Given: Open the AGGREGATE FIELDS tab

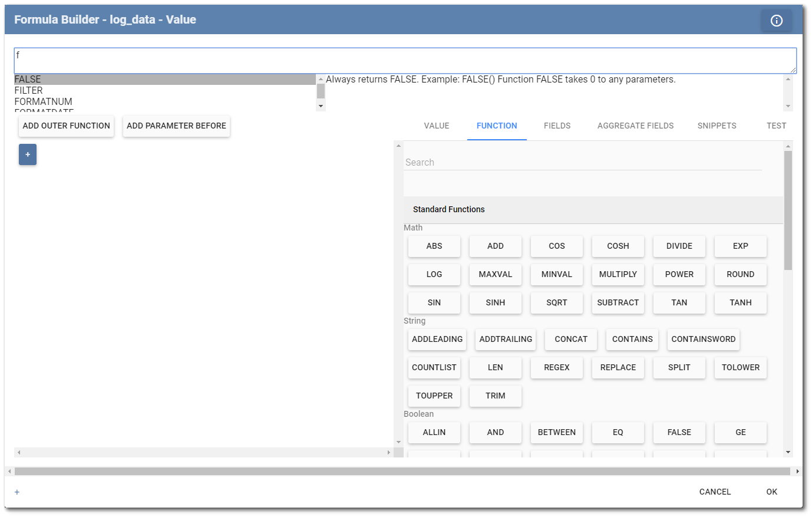Looking at the screenshot, I should 635,126.
